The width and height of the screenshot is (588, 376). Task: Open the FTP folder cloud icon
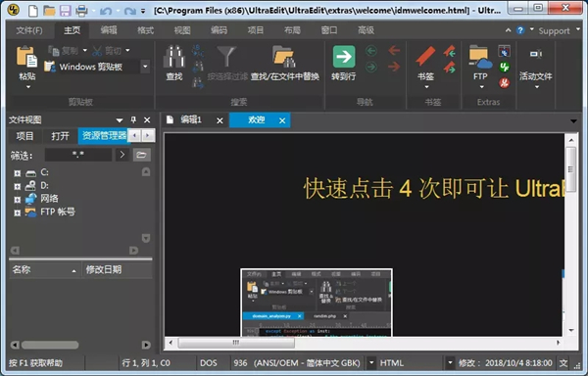tap(480, 57)
